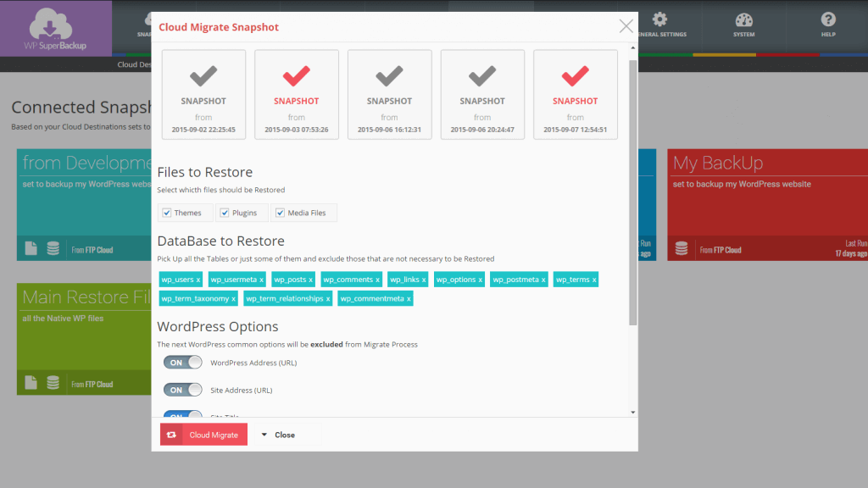Open the System gauge icon
This screenshot has height=488, width=868.
[743, 20]
